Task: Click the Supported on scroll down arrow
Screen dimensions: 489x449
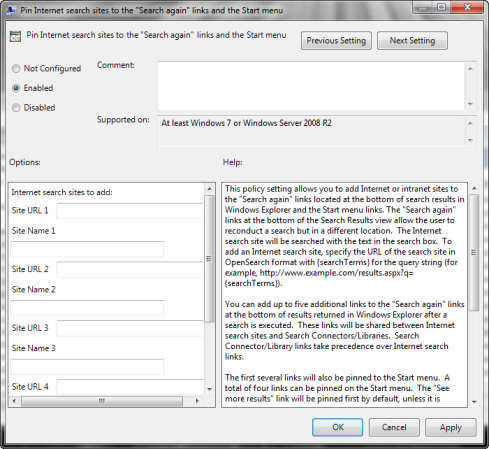Action: click(470, 140)
